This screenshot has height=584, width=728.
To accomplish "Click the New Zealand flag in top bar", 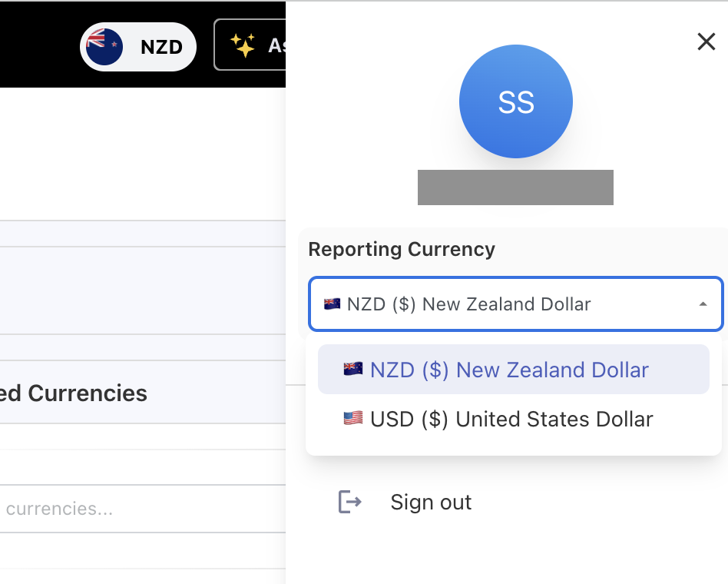I will (x=104, y=47).
